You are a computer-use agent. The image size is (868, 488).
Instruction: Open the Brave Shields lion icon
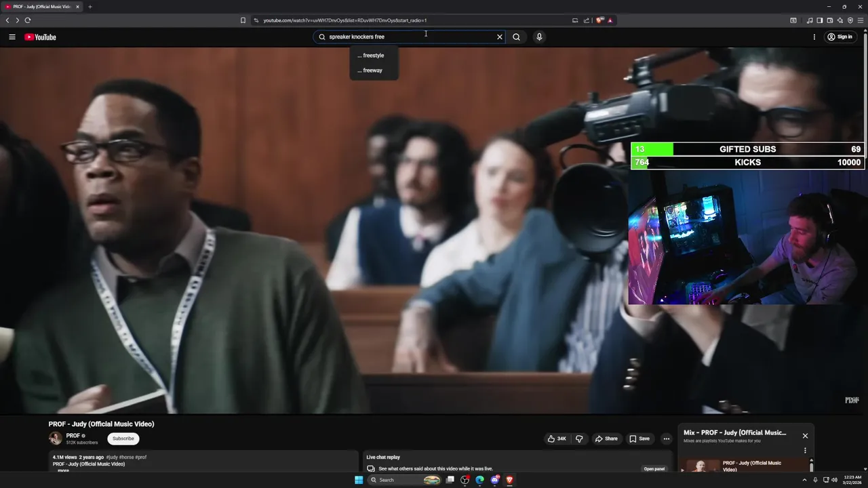tap(599, 20)
